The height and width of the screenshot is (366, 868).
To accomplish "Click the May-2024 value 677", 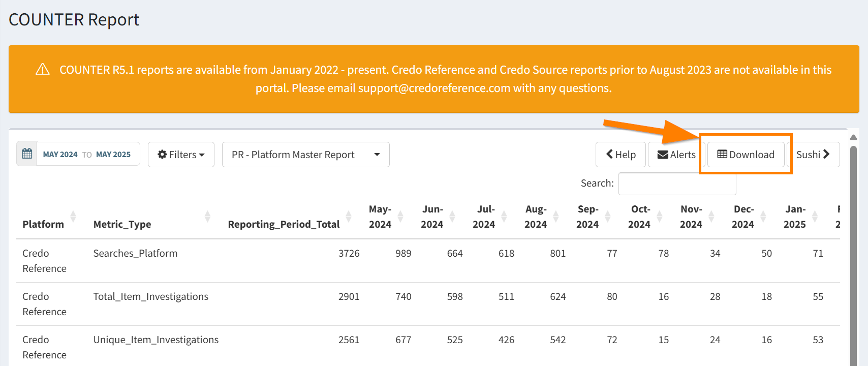I will [404, 340].
